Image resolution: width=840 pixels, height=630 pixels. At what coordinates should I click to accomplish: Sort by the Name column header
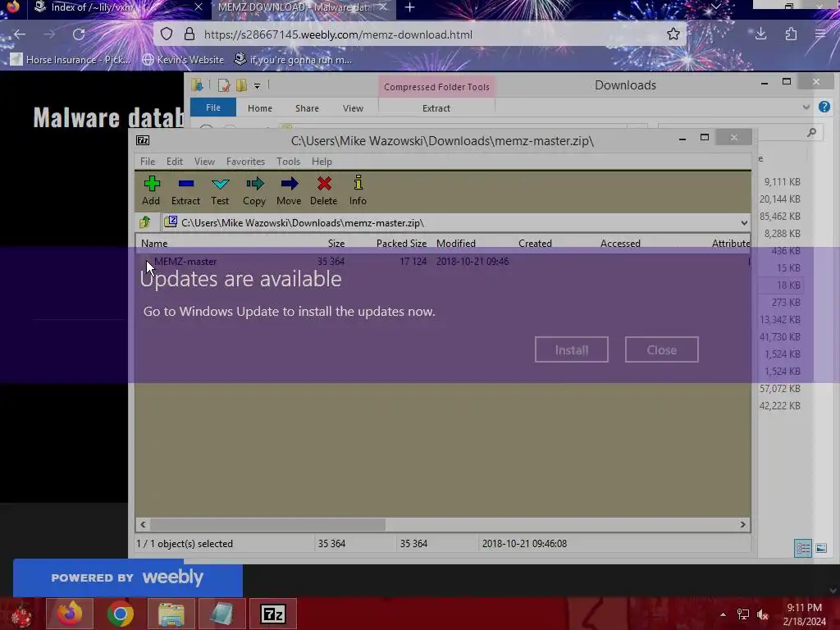tap(154, 243)
